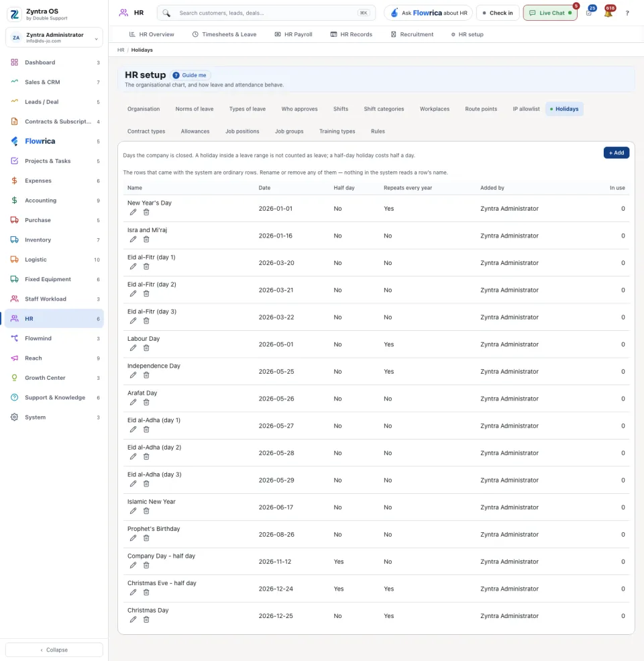This screenshot has height=661, width=644.
Task: Open Sales & CRM in sidebar
Action: point(54,82)
